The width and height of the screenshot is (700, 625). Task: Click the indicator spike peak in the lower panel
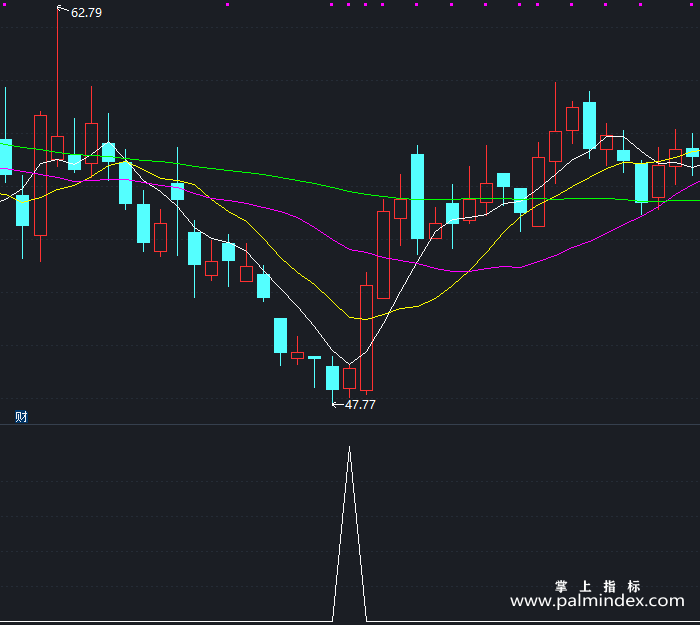pos(350,448)
